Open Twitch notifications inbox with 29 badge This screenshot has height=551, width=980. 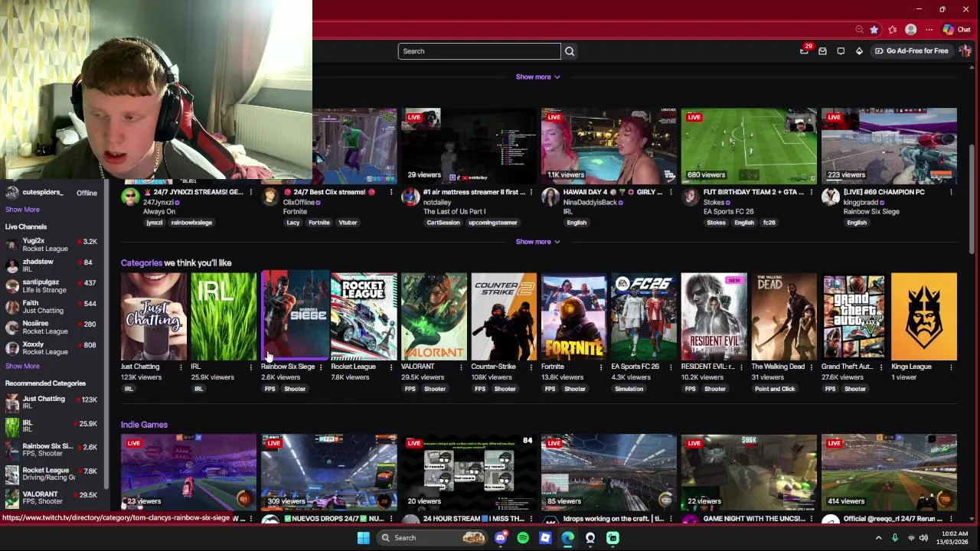pos(804,51)
